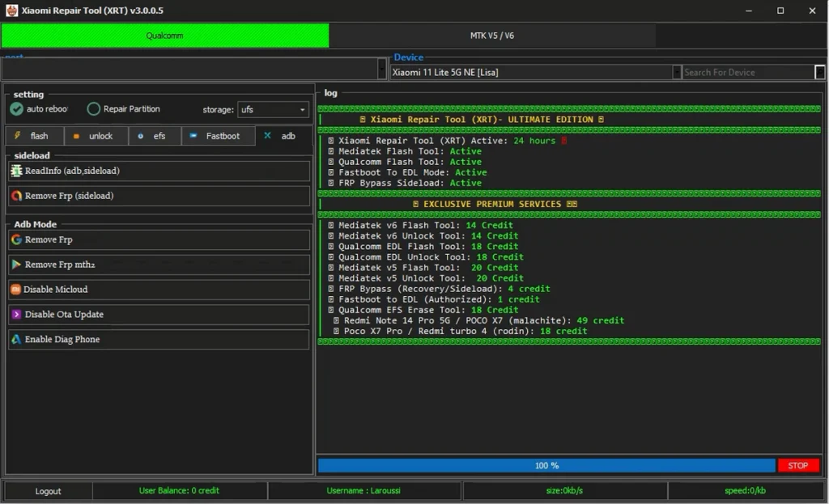829x504 pixels.
Task: Click the Search For Device input field
Action: click(x=747, y=73)
